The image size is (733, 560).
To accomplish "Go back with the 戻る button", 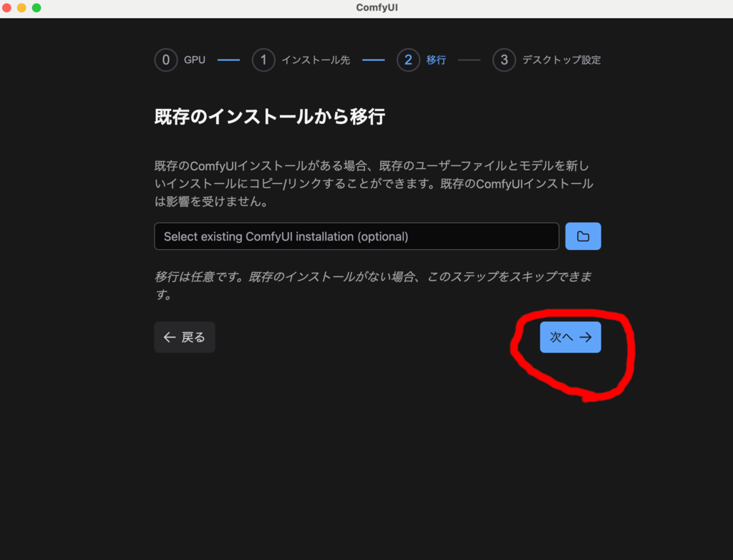I will click(x=185, y=337).
